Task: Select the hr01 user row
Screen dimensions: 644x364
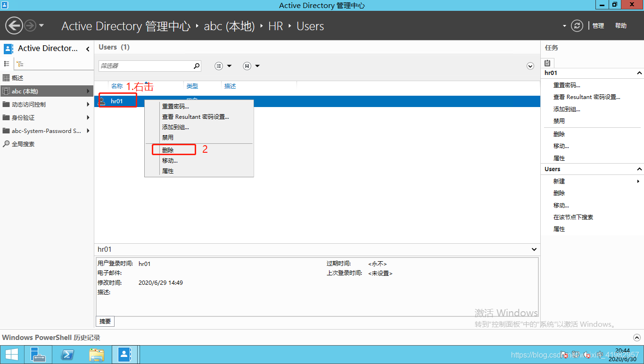Action: (x=317, y=101)
